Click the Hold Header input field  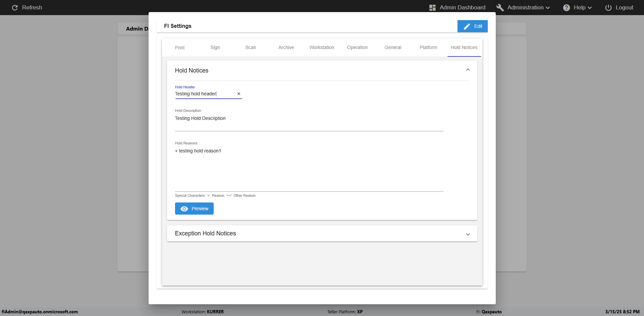205,94
